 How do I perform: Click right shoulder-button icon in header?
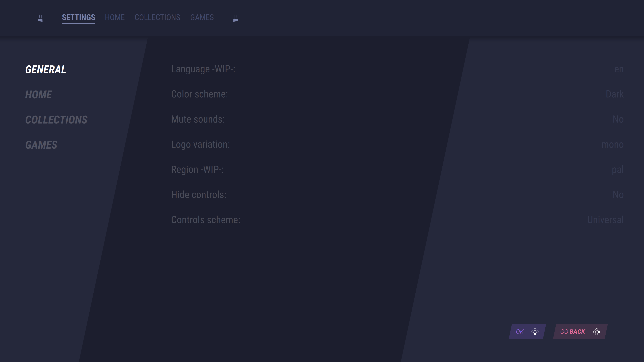pyautogui.click(x=235, y=18)
